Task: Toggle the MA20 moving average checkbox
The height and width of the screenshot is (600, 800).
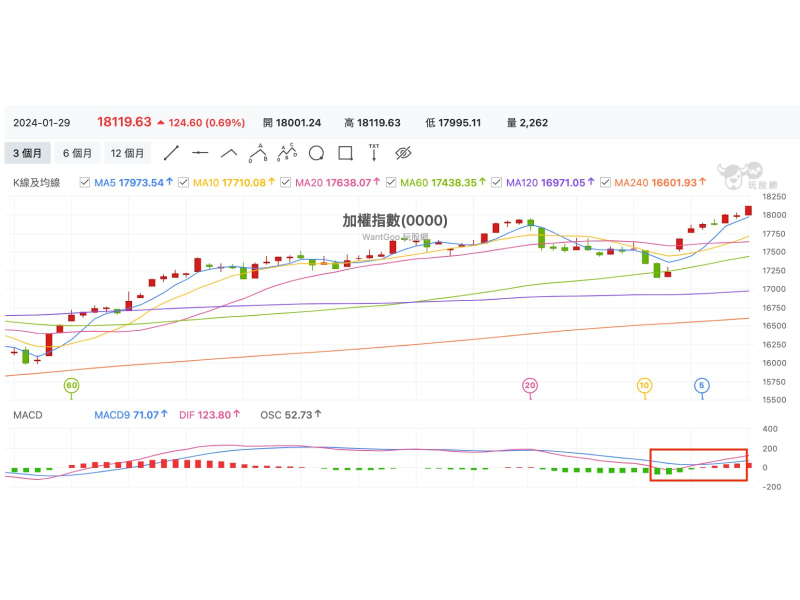Action: click(x=286, y=183)
